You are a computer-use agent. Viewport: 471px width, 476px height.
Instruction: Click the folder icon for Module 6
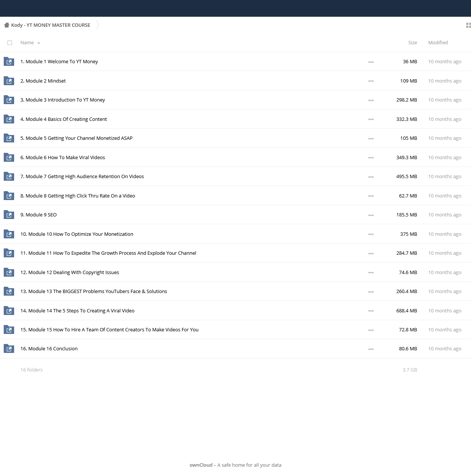(x=9, y=157)
